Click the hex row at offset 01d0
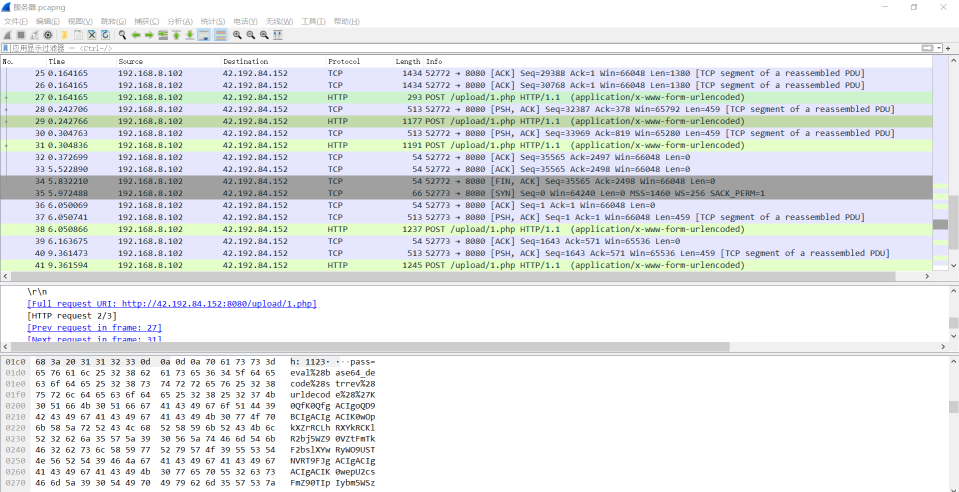This screenshot has height=492, width=959. 190,373
